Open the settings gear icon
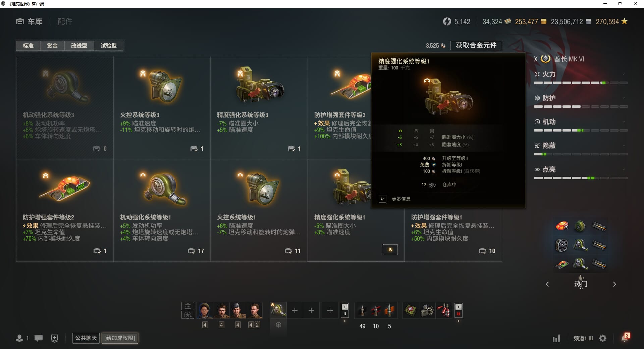This screenshot has width=644, height=349. [603, 338]
